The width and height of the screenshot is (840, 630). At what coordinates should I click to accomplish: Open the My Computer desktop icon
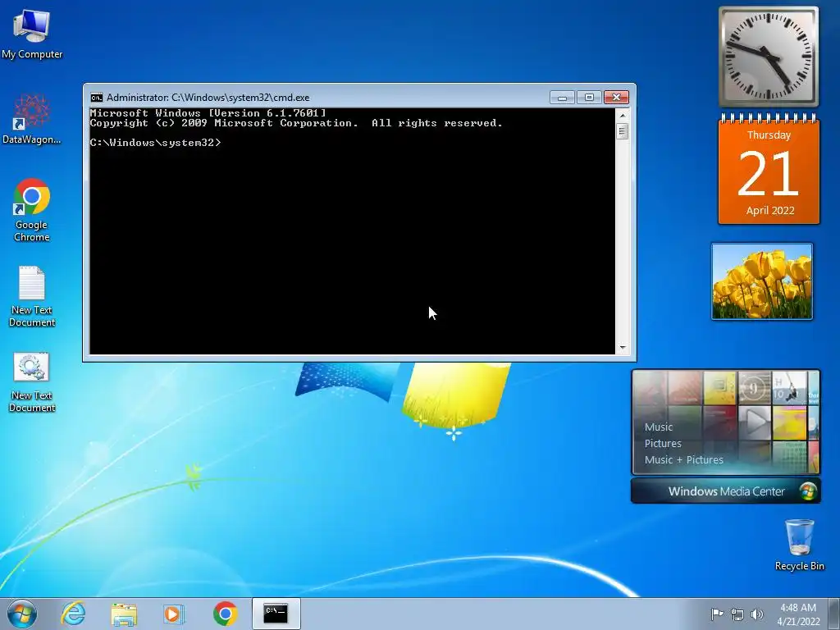[x=32, y=33]
